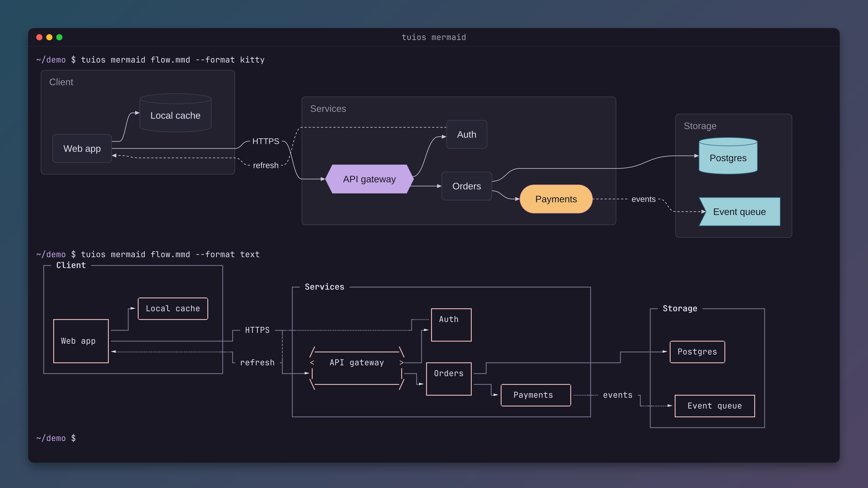This screenshot has width=868, height=488.
Task: Click the monospace 'HTTPS' label in text diagram
Action: [x=257, y=330]
